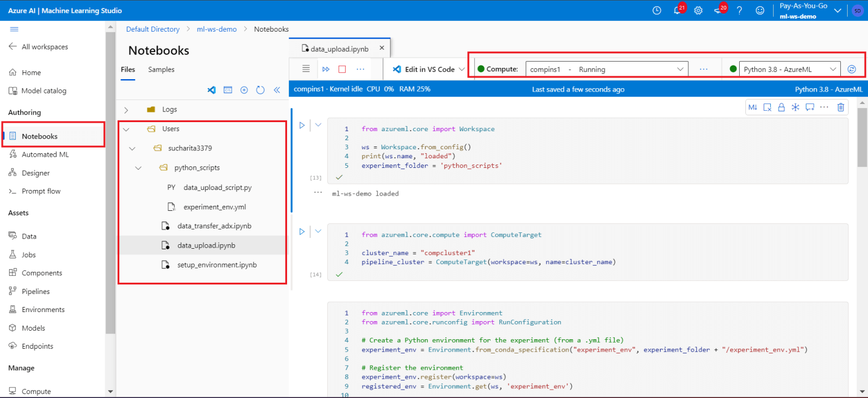Open terminal icon in Files toolbar

coord(228,90)
